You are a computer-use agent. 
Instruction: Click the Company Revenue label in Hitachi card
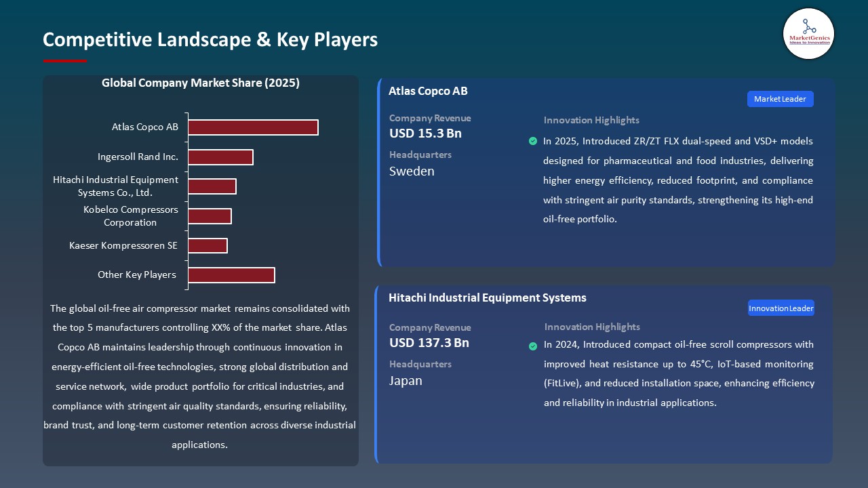click(x=430, y=327)
